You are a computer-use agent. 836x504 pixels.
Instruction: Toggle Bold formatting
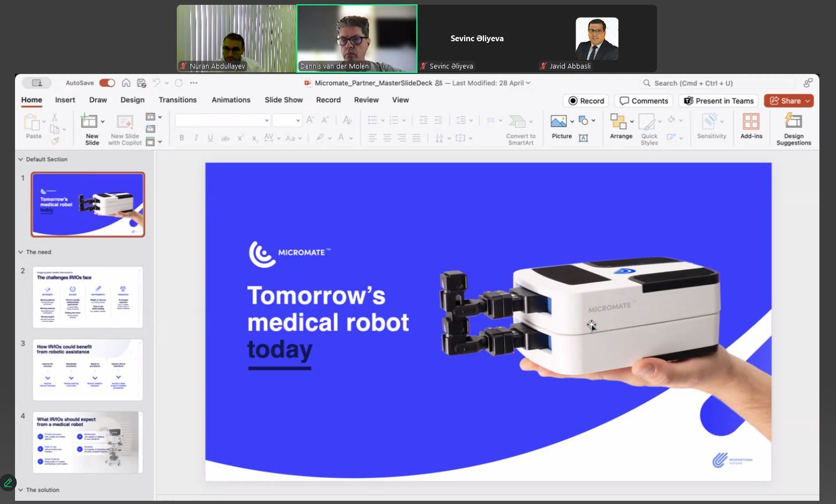[x=182, y=138]
